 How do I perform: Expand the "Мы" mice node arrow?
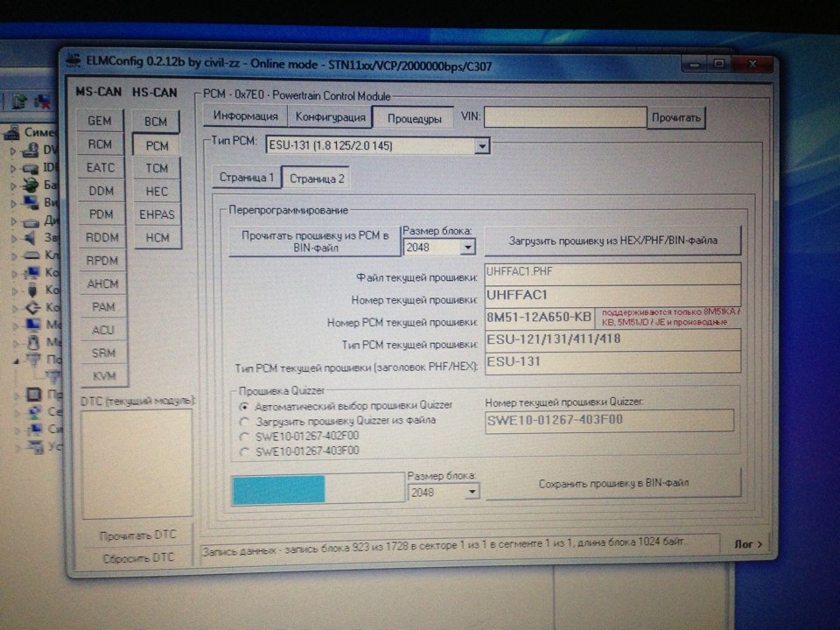tap(16, 343)
